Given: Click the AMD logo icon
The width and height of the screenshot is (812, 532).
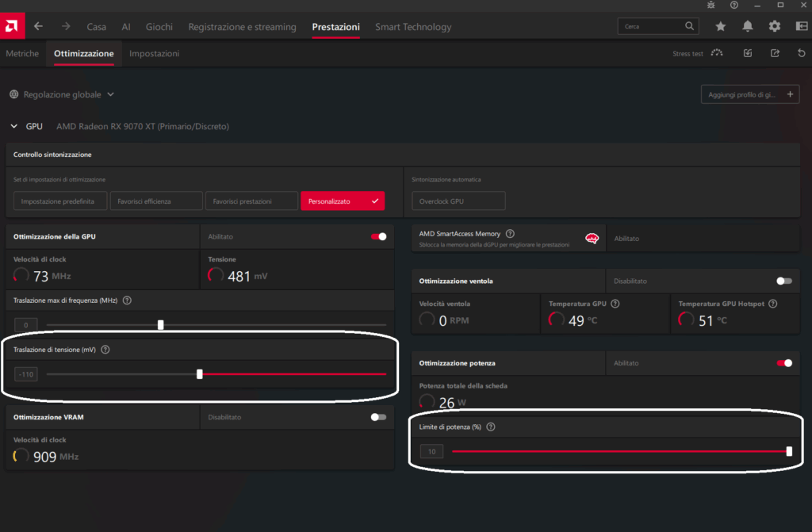Looking at the screenshot, I should (12, 26).
